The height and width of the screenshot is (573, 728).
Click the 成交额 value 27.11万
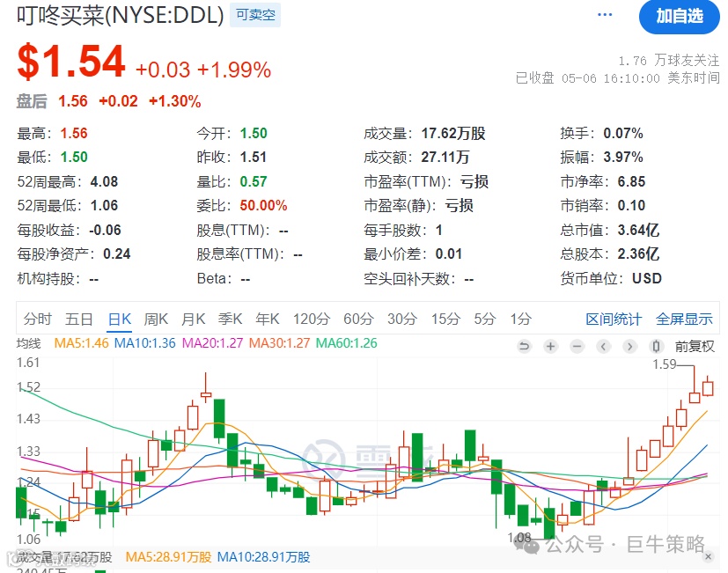445,157
